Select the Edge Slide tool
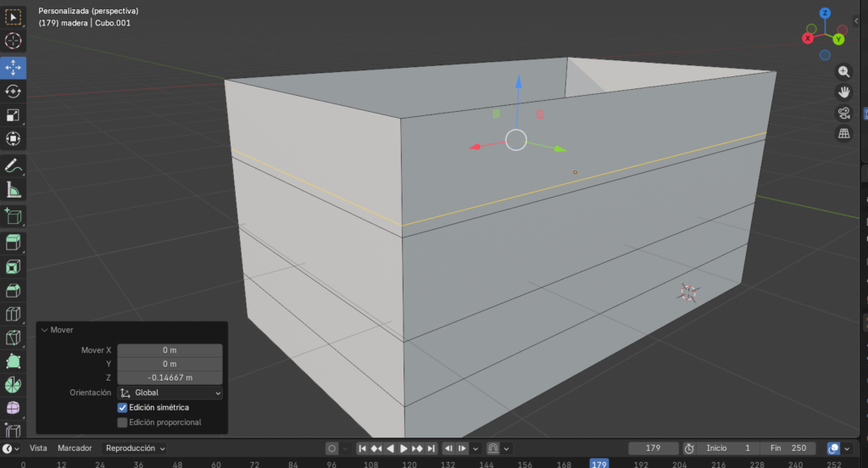This screenshot has height=468, width=868. pos(13,430)
